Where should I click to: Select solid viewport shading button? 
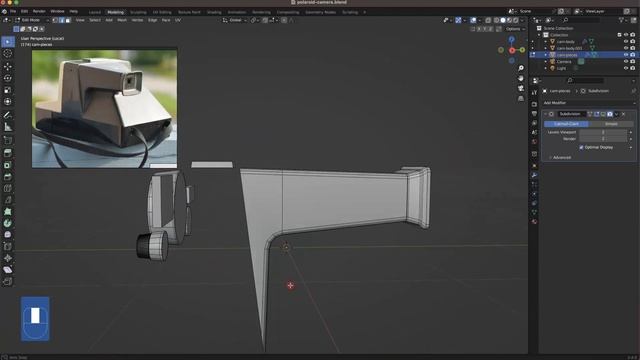coord(503,20)
